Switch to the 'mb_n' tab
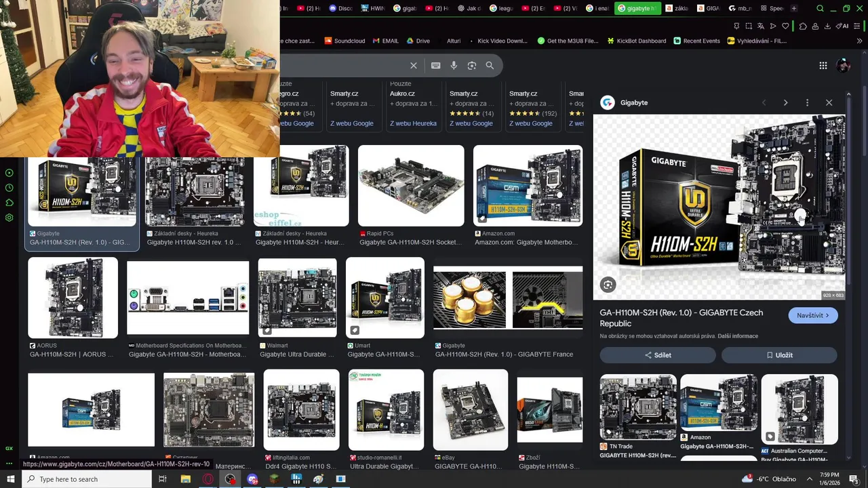 (741, 8)
